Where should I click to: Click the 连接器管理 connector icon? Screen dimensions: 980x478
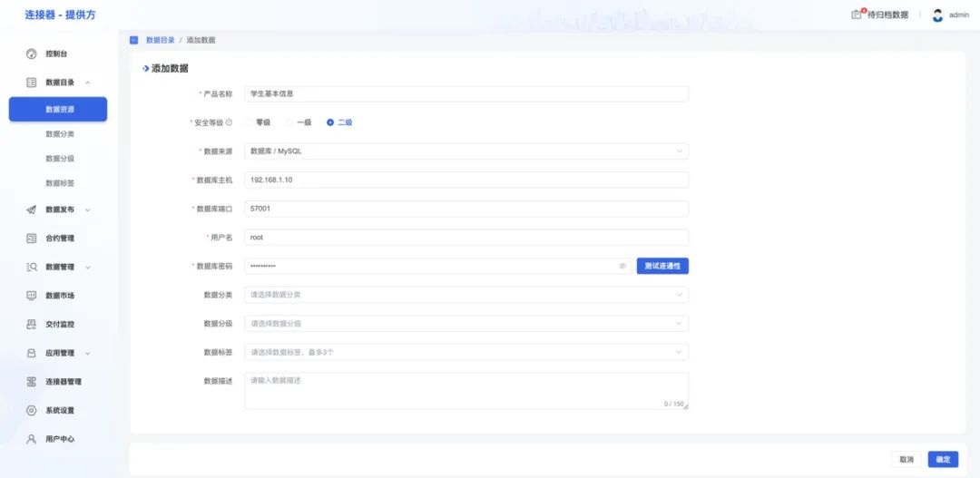[x=31, y=382]
